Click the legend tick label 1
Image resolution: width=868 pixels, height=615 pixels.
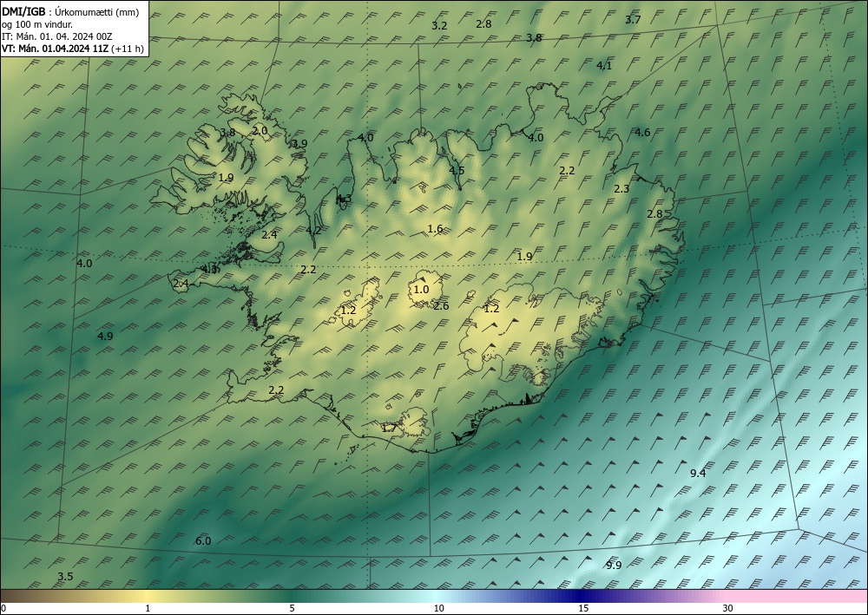(x=148, y=609)
